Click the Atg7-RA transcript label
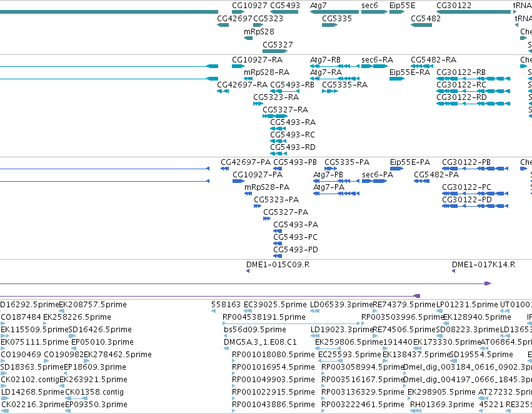The width and height of the screenshot is (532, 414). click(x=326, y=72)
